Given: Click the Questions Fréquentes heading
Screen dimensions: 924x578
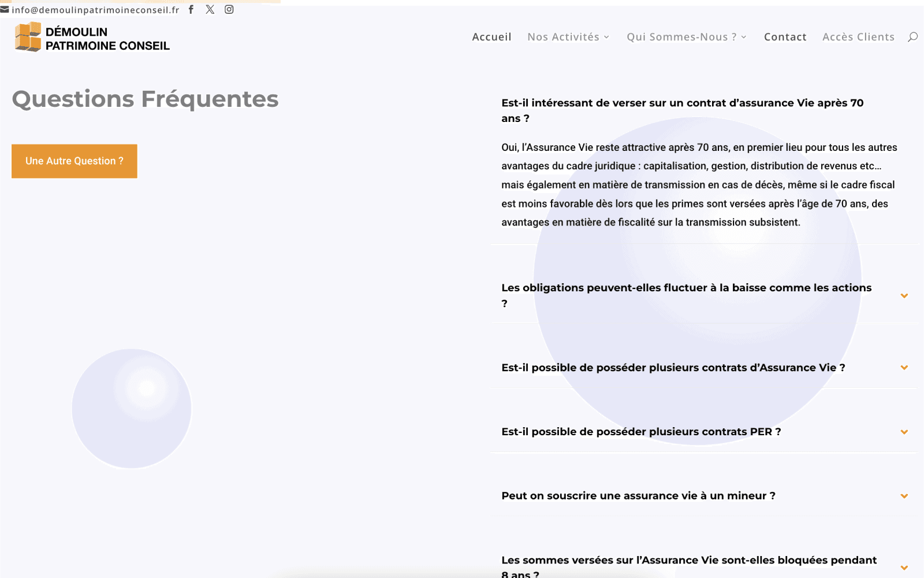Looking at the screenshot, I should 145,99.
